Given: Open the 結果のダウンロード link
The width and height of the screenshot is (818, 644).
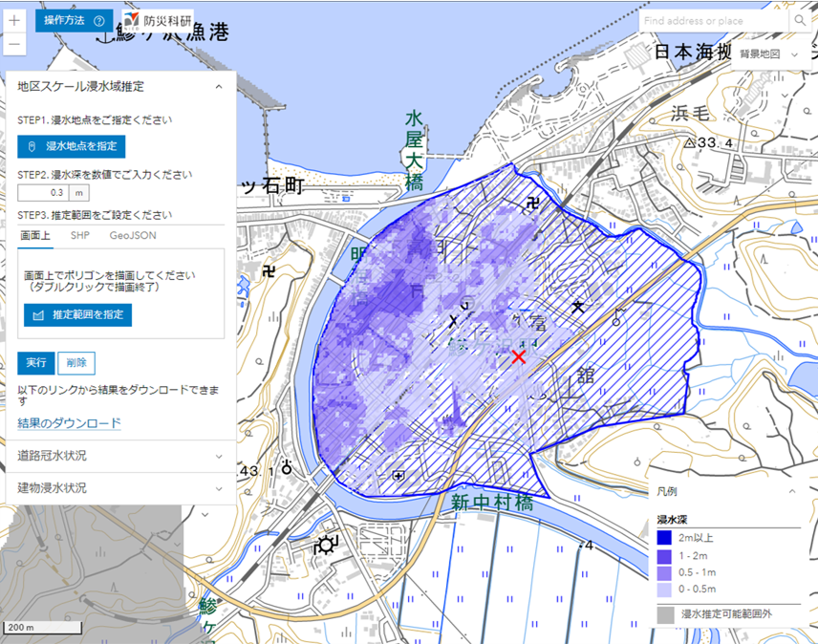Looking at the screenshot, I should tap(69, 423).
